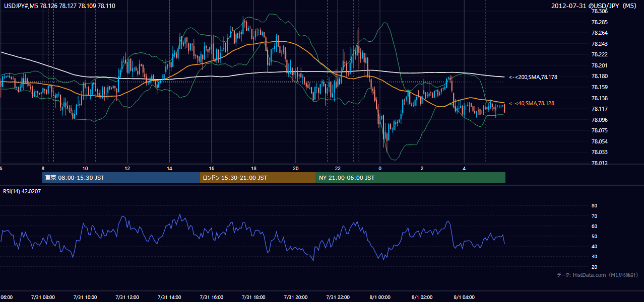Click hour label 12 under price chart
Image resolution: width=644 pixels, height=302 pixels.
click(127, 169)
